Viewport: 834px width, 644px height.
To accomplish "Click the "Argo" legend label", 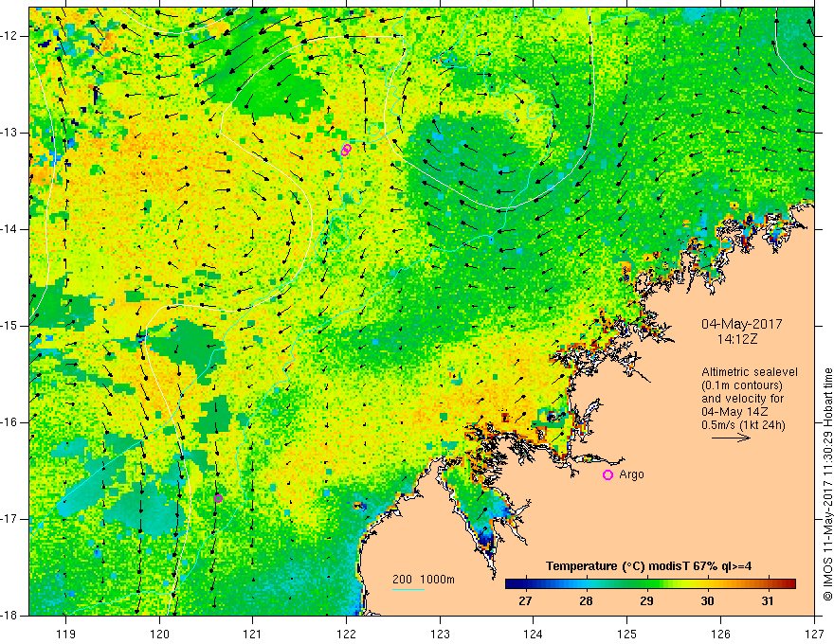I will pos(631,474).
